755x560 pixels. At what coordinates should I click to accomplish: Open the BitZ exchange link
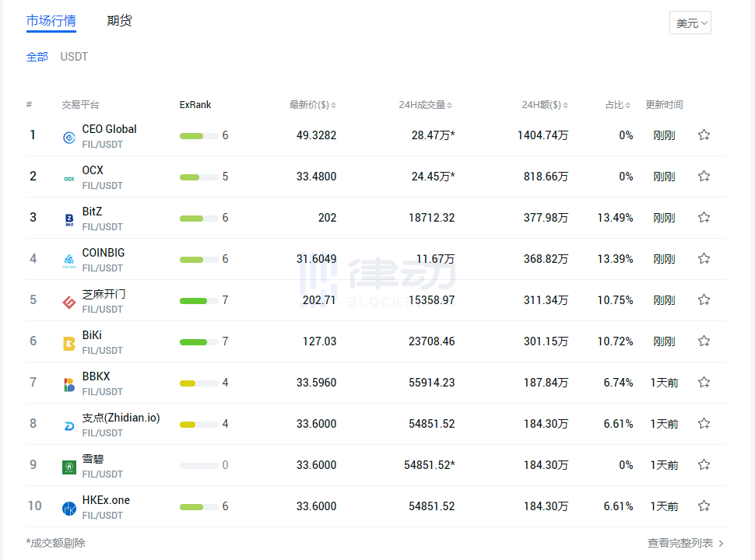coord(92,212)
